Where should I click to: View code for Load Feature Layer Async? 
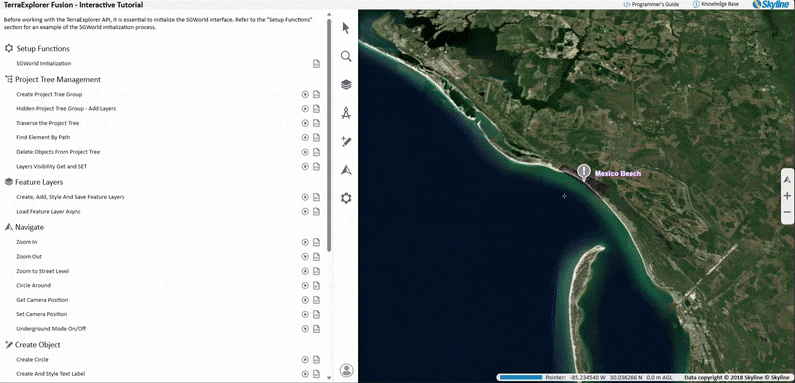316,212
